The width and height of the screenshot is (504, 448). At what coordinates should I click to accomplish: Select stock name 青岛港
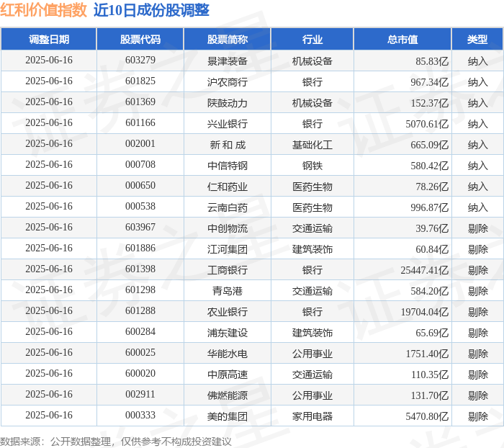[x=228, y=291]
